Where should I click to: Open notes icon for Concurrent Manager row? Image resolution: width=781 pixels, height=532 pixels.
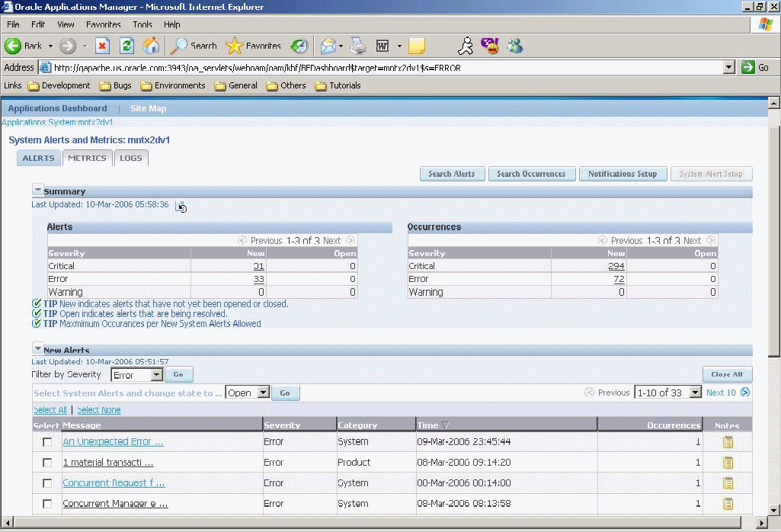point(728,504)
